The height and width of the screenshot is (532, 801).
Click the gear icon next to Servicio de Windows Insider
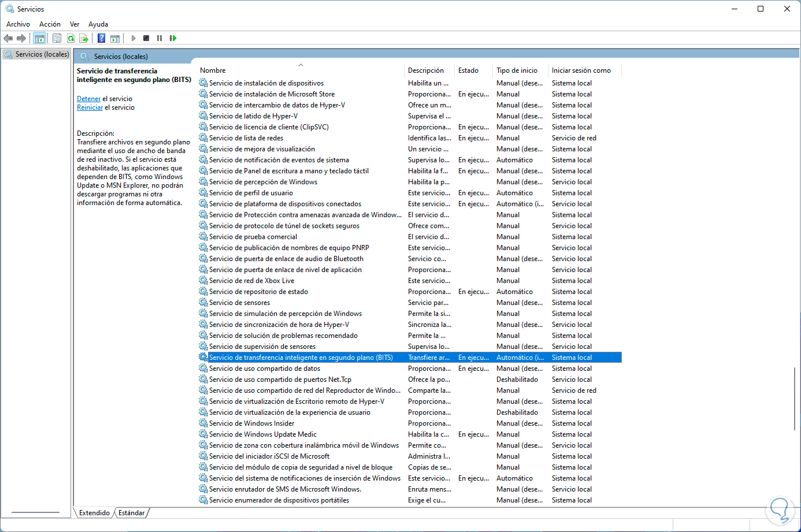pos(203,423)
